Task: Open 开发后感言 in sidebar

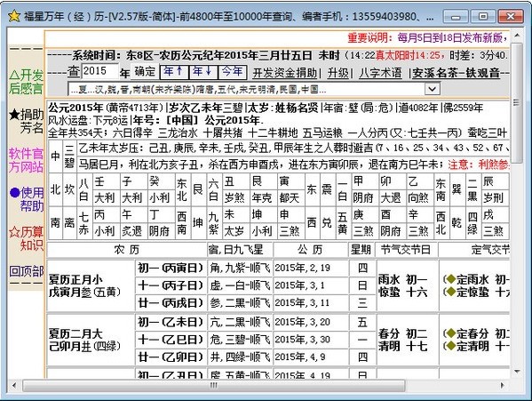Action: tap(26, 82)
